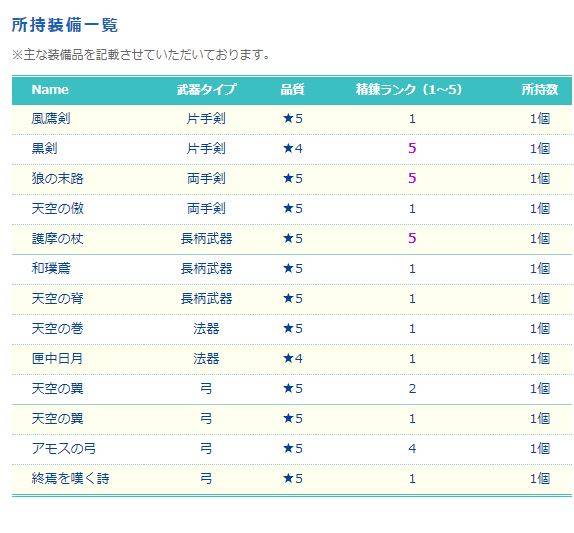Select the 護摩の杖 weapon name

pyautogui.click(x=57, y=239)
